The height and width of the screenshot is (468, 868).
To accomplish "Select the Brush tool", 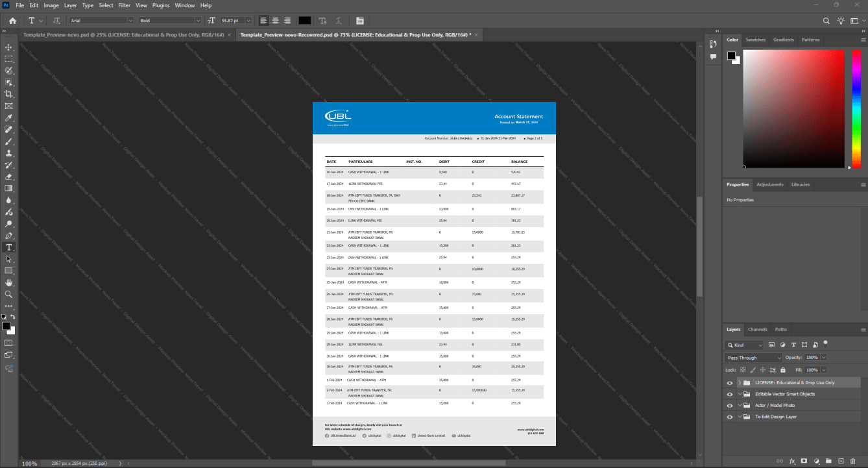I will tap(8, 142).
